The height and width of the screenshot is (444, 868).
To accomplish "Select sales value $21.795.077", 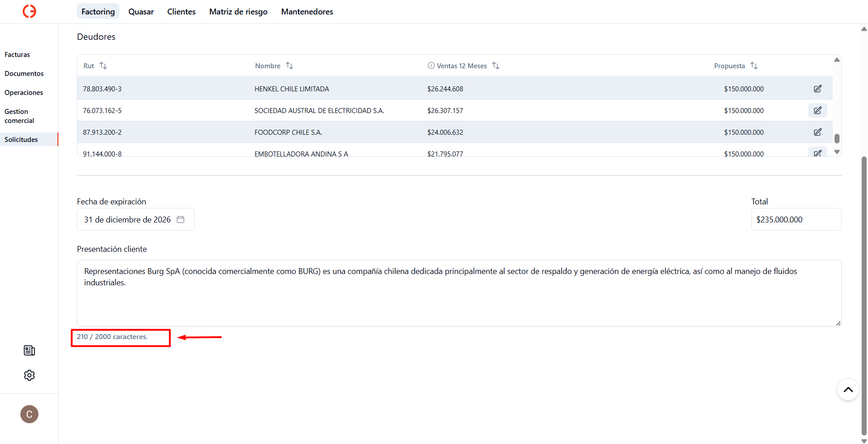I will click(x=445, y=154).
